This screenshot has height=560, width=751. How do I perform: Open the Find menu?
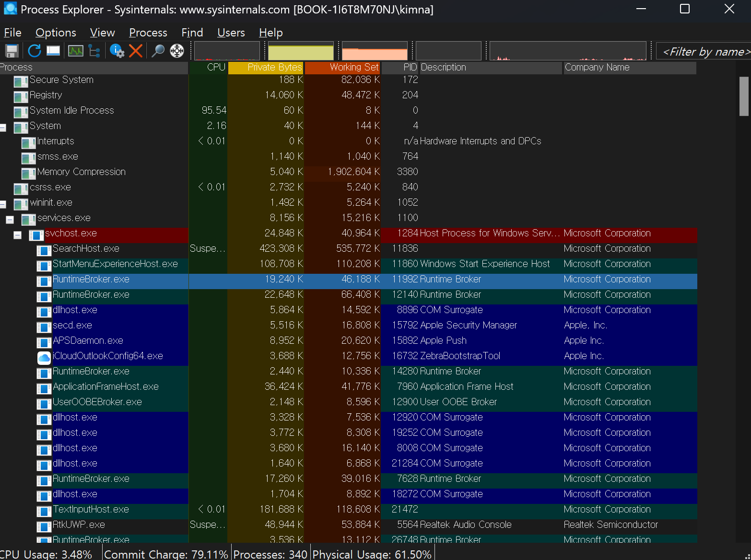click(192, 33)
